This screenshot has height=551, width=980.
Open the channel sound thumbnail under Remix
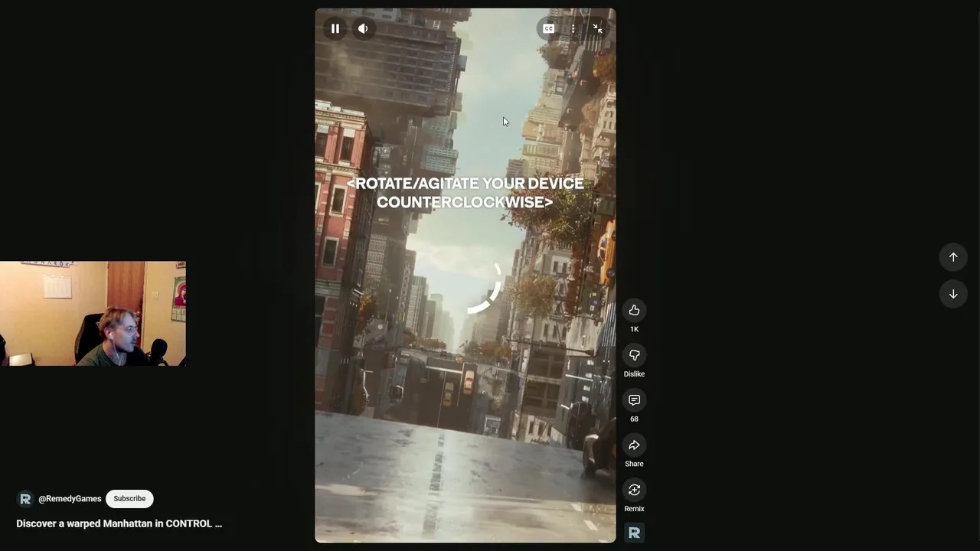634,533
